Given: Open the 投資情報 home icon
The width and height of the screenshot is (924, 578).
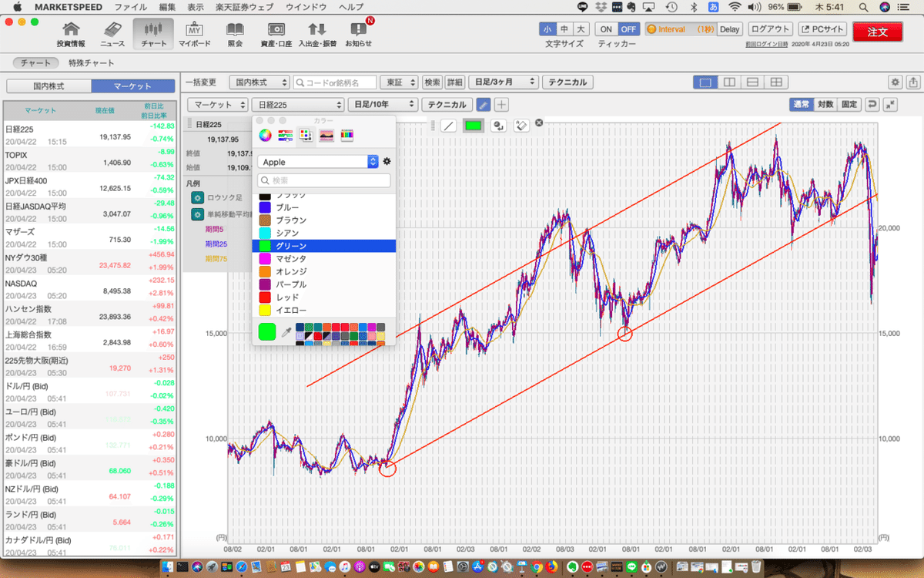Looking at the screenshot, I should click(72, 34).
